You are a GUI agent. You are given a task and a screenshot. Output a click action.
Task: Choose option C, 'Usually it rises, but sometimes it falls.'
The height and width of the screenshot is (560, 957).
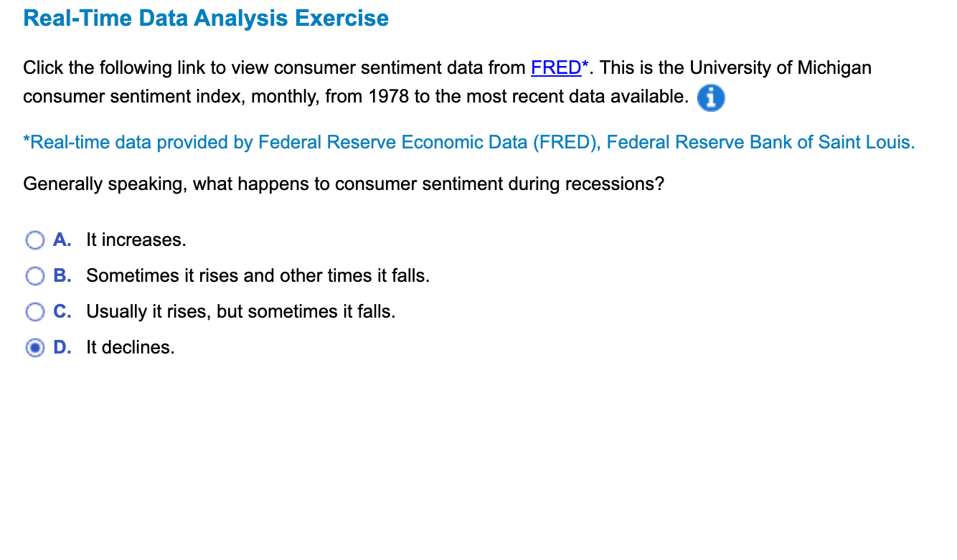[x=34, y=312]
